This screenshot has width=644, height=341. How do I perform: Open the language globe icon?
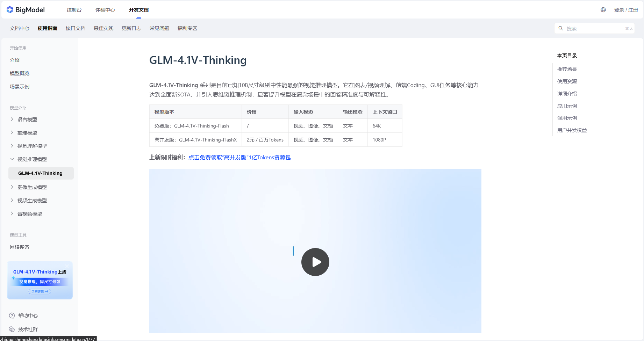(603, 10)
